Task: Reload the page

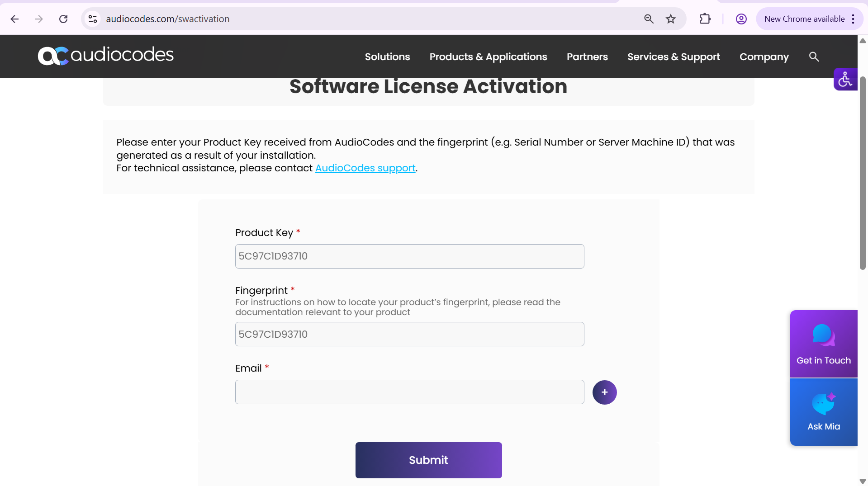Action: [x=63, y=19]
